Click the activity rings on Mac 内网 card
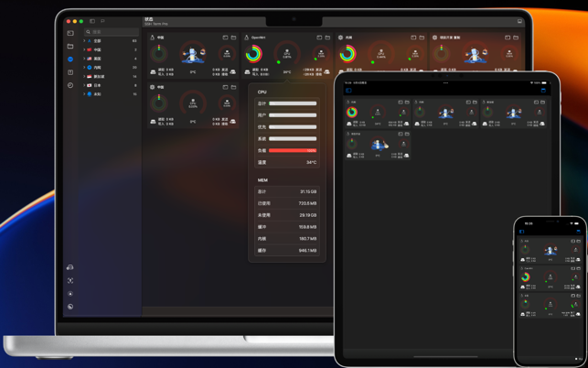The width and height of the screenshot is (588, 368). tap(347, 54)
